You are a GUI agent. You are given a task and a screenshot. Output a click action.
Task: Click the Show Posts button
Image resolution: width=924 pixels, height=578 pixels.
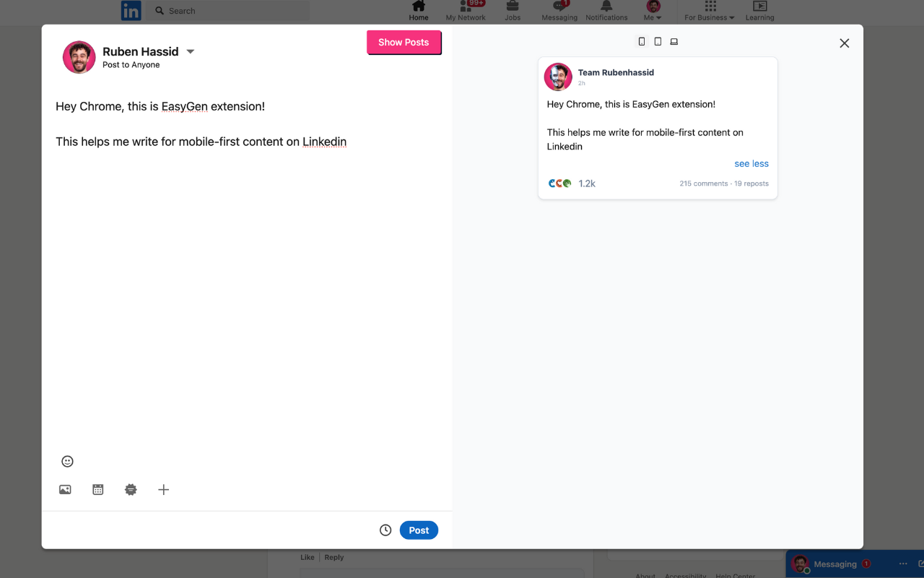[404, 42]
